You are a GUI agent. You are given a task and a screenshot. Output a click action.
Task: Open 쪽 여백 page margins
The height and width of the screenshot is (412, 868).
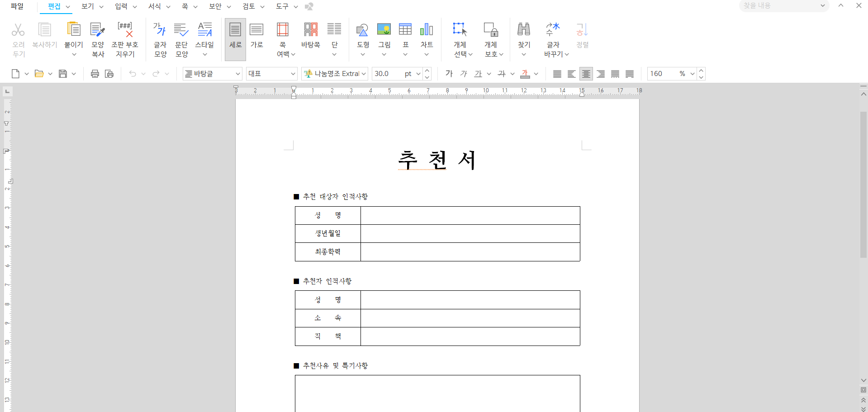(283, 30)
